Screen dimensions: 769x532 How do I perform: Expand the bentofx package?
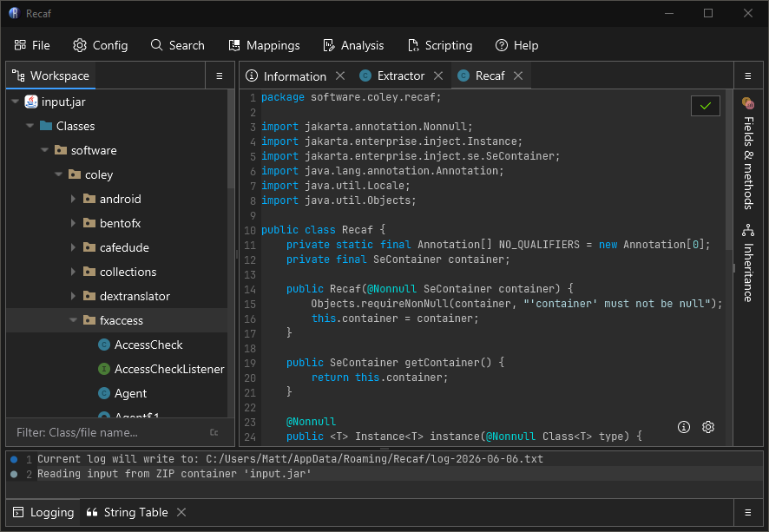(73, 223)
